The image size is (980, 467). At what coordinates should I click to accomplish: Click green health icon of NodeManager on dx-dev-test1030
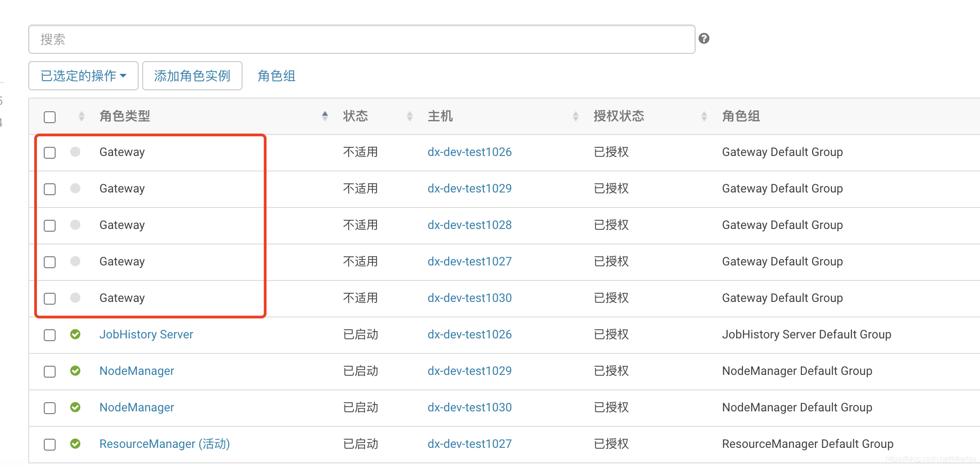click(x=76, y=407)
